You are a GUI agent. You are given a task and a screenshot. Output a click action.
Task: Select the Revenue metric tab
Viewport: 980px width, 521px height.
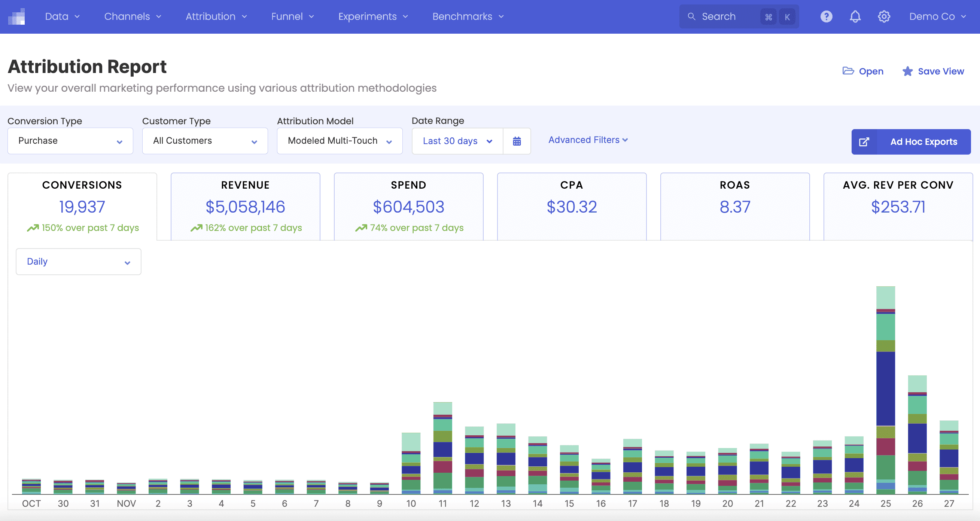(246, 207)
